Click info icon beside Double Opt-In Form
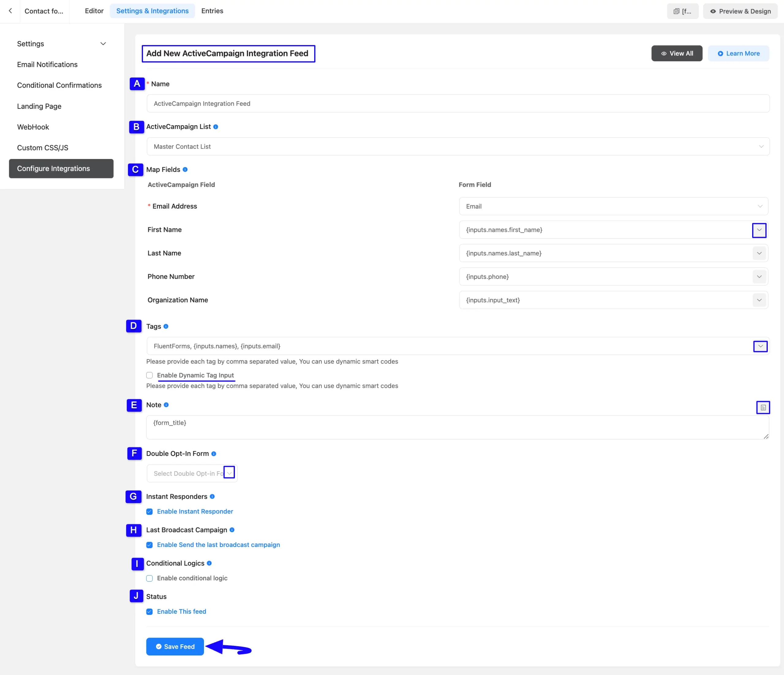The width and height of the screenshot is (784, 675). pyautogui.click(x=214, y=453)
